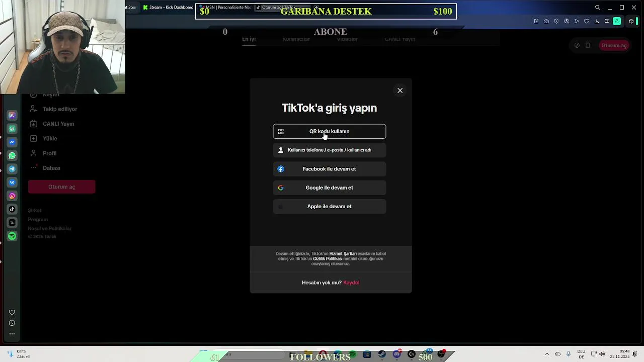
Task: Switch to MSN Personalisierte tab
Action: [225, 8]
